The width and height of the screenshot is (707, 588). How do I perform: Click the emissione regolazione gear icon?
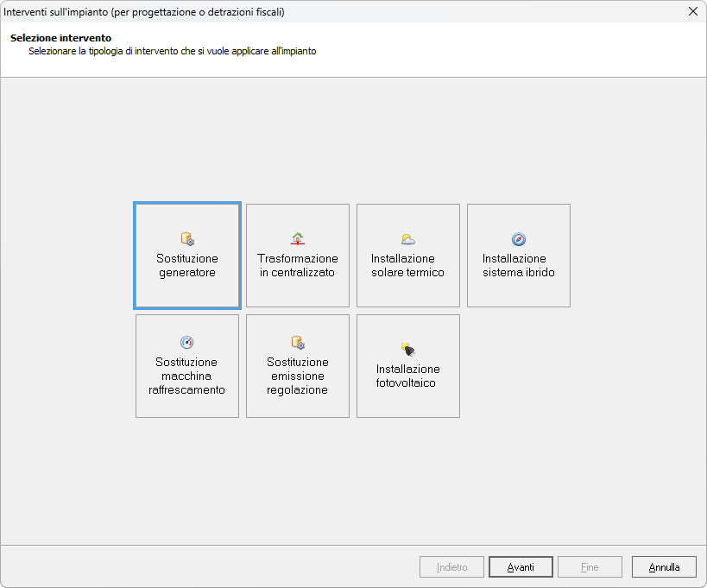pos(298,343)
